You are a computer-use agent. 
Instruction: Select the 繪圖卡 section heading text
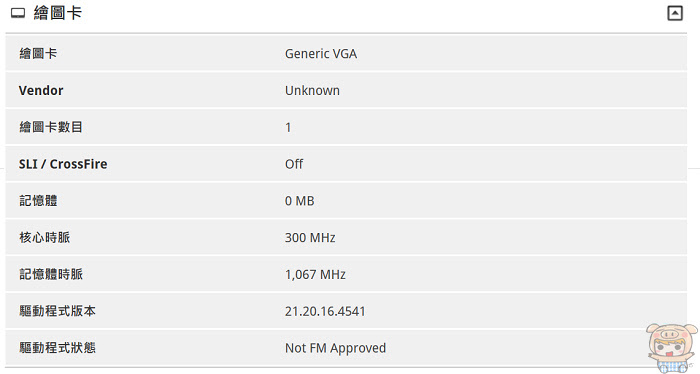(58, 13)
